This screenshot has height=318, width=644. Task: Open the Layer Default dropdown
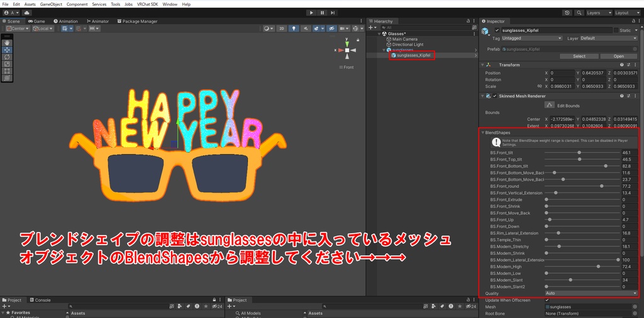[608, 38]
